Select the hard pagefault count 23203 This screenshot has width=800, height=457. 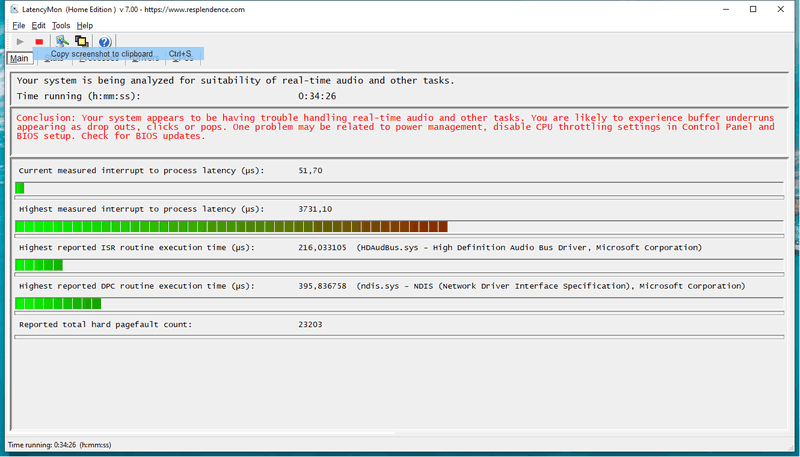(310, 324)
